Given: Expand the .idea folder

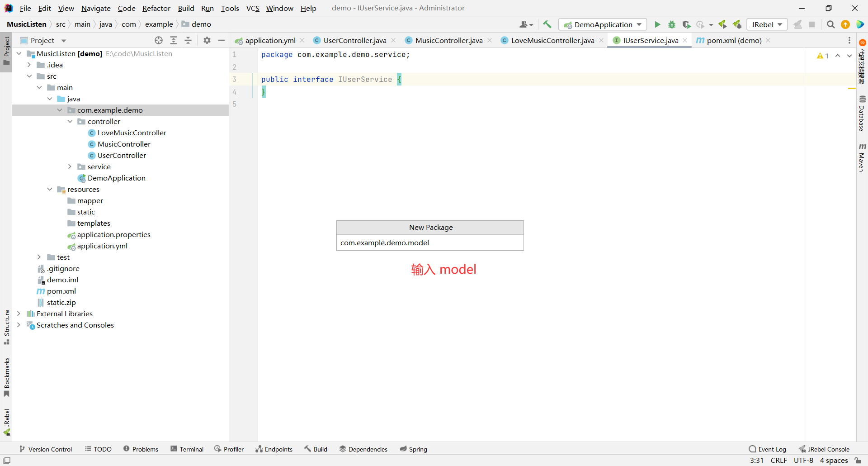Looking at the screenshot, I should click(29, 65).
